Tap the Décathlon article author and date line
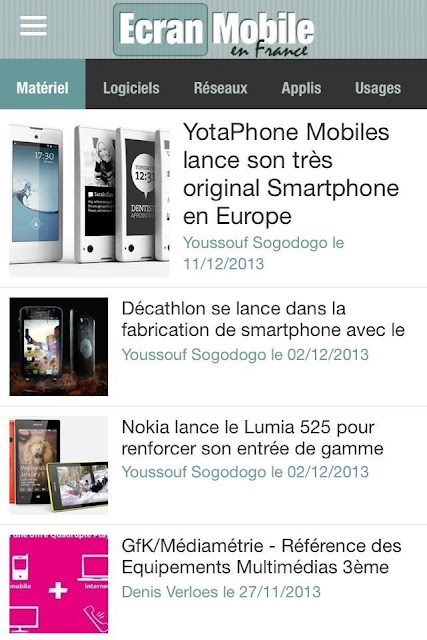Image resolution: width=427 pixels, height=640 pixels. pyautogui.click(x=245, y=354)
